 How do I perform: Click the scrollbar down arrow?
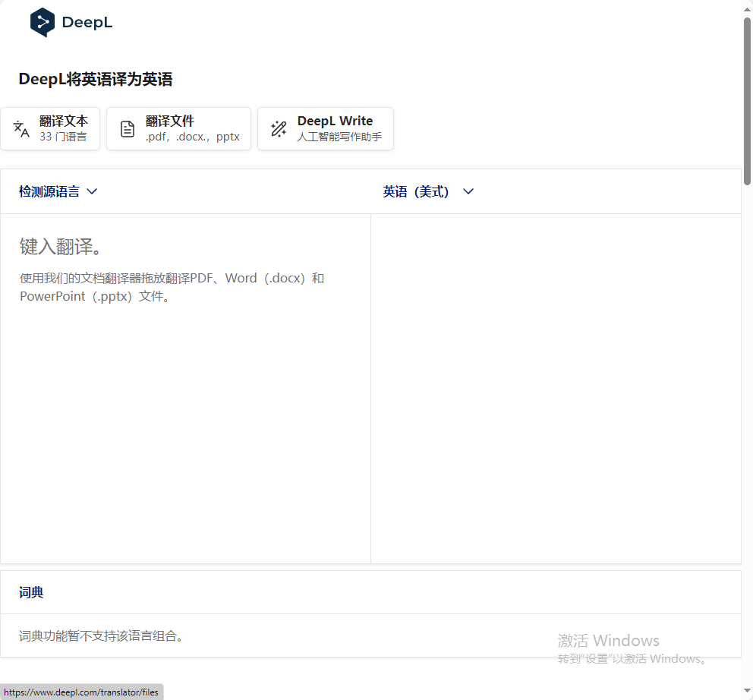(747, 691)
